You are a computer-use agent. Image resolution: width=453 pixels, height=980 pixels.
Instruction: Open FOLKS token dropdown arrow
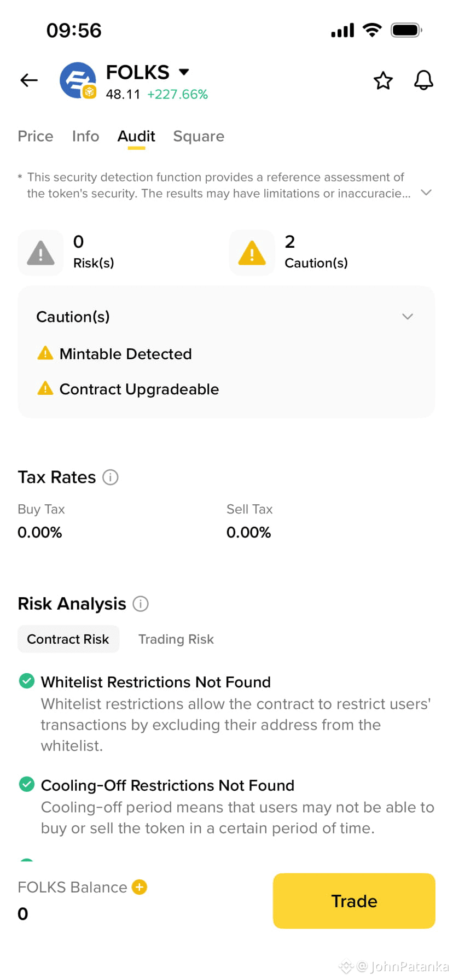pyautogui.click(x=184, y=72)
